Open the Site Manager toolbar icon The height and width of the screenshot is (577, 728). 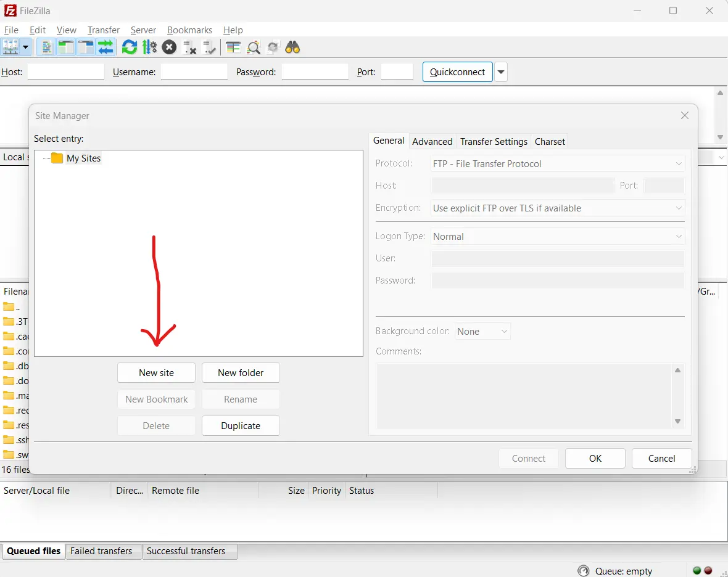coord(10,47)
